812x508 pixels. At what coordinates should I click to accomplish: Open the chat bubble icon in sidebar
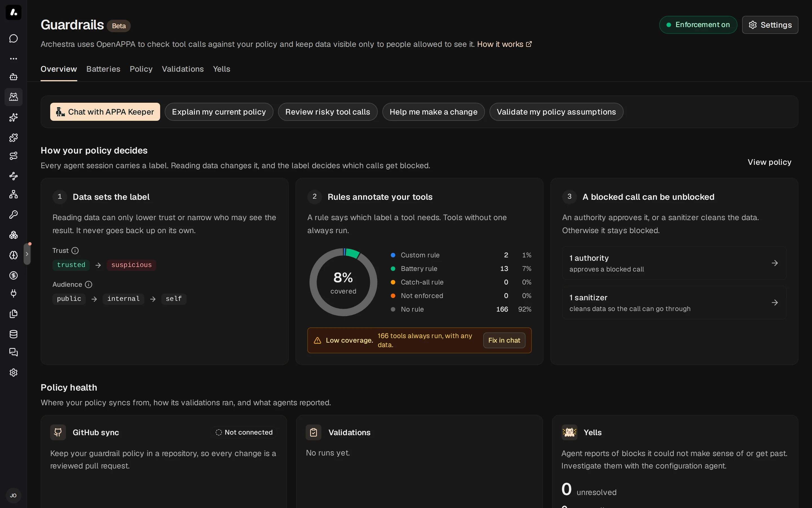click(x=14, y=39)
